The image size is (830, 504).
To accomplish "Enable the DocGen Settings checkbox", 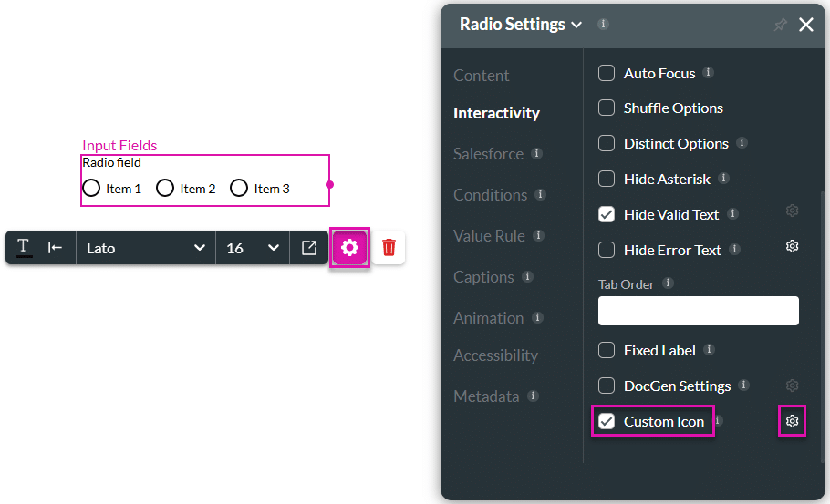I will click(x=607, y=386).
